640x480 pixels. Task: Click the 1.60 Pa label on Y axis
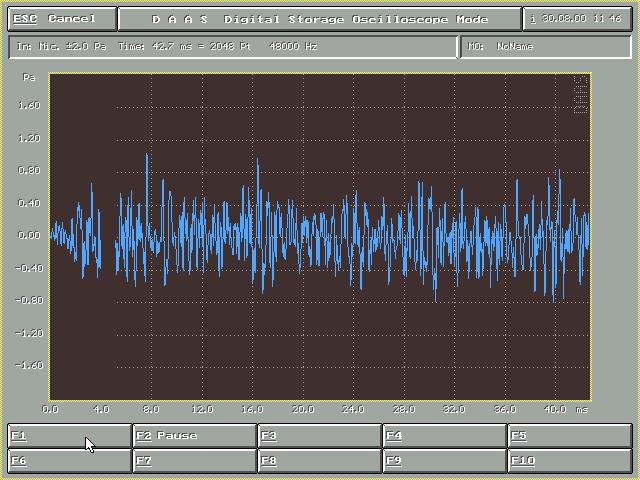click(x=29, y=105)
